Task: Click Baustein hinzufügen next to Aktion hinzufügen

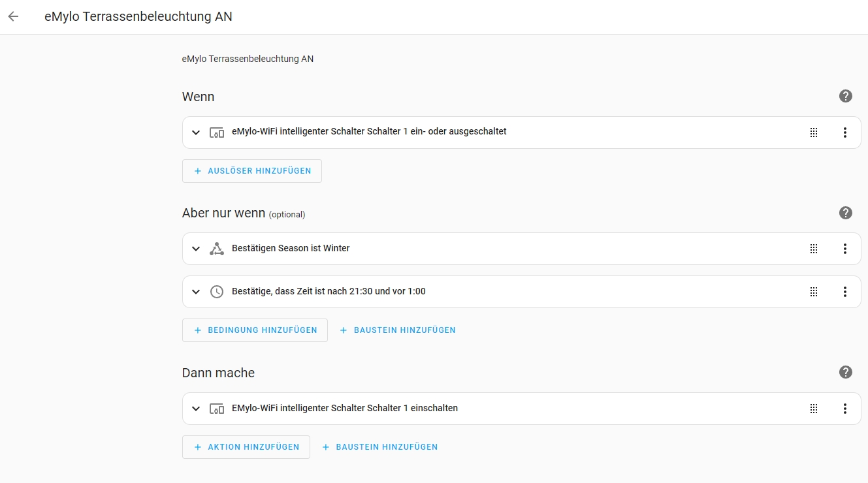Action: coord(380,447)
